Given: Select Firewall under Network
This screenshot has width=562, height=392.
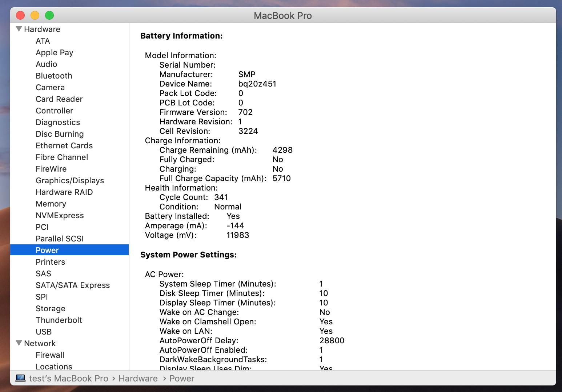Looking at the screenshot, I should 50,355.
